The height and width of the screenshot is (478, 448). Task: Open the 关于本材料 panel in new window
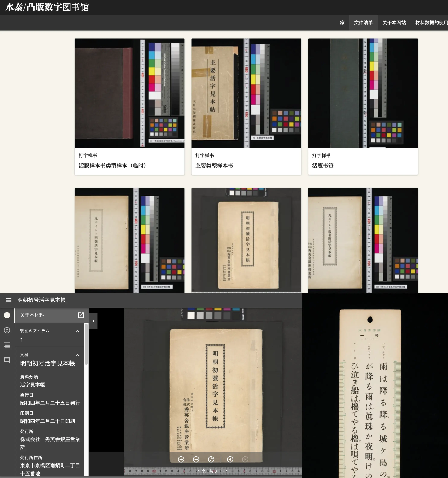tap(81, 315)
